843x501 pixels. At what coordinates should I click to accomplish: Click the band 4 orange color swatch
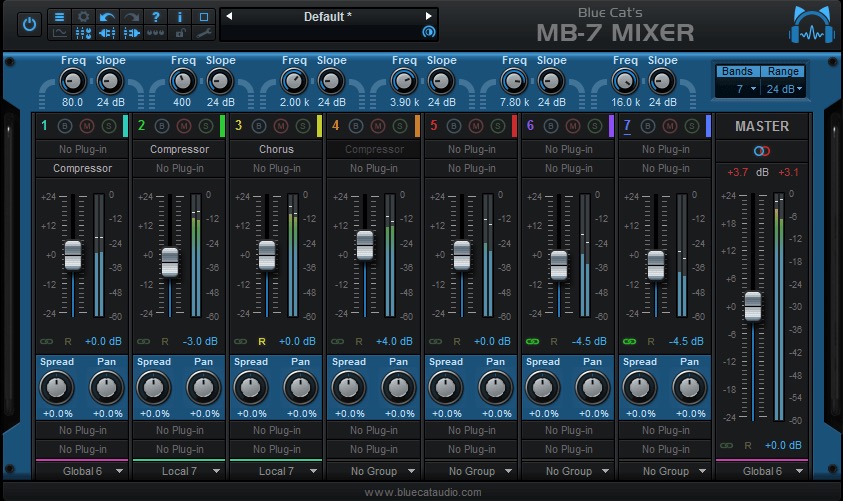tap(417, 126)
